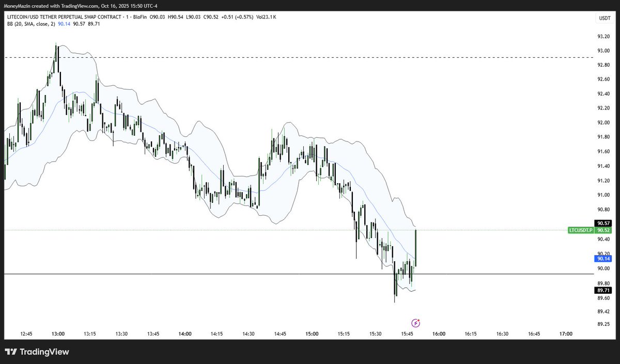The width and height of the screenshot is (620, 364).
Task: Click the 91.20 price axis label
Action: pos(603,180)
